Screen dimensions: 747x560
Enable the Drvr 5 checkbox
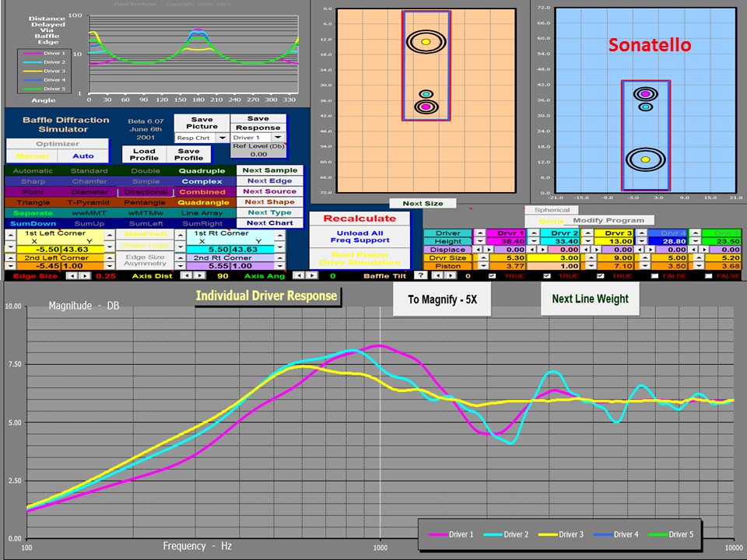[x=709, y=275]
